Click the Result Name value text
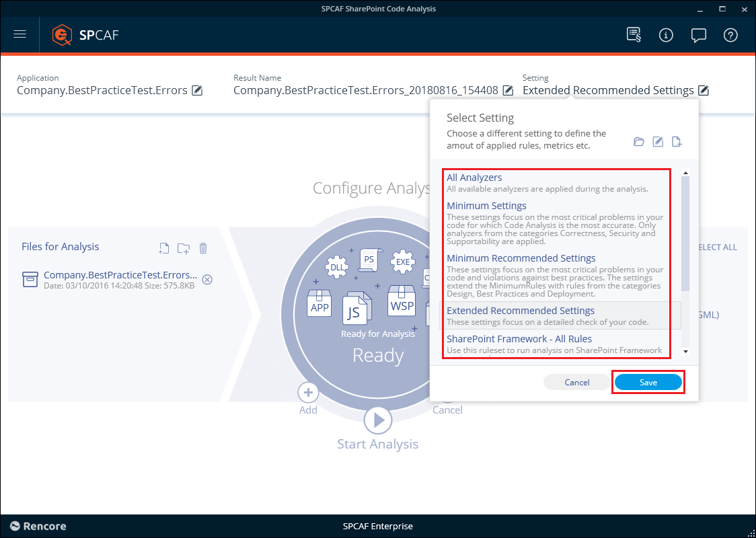This screenshot has height=538, width=756. pos(365,90)
